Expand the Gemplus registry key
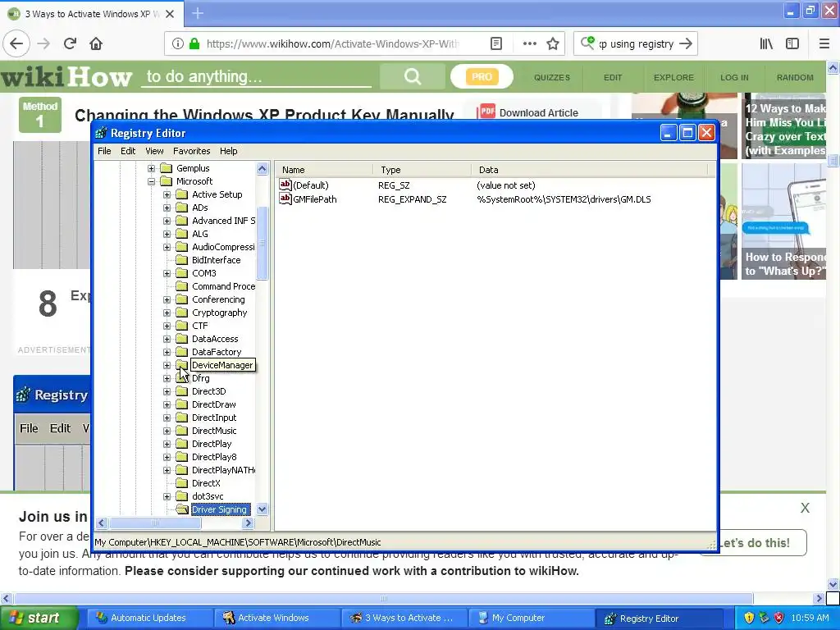The height and width of the screenshot is (630, 840). click(151, 168)
